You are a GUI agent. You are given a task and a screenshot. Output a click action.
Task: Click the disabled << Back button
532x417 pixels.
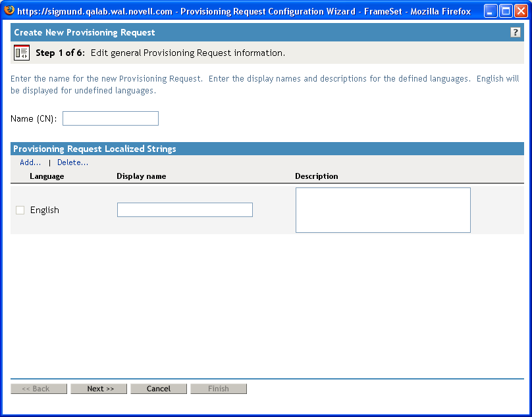(x=39, y=389)
